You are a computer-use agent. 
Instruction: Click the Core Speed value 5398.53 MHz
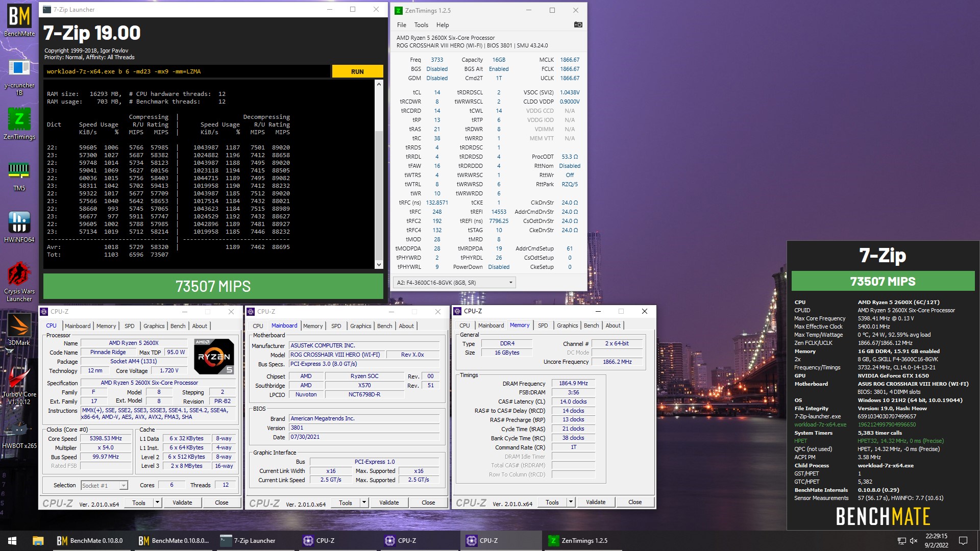106,439
